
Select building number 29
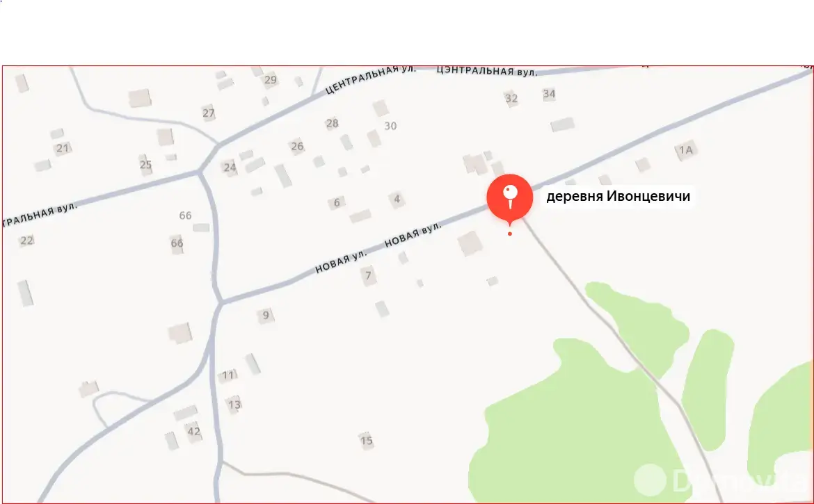pos(271,80)
